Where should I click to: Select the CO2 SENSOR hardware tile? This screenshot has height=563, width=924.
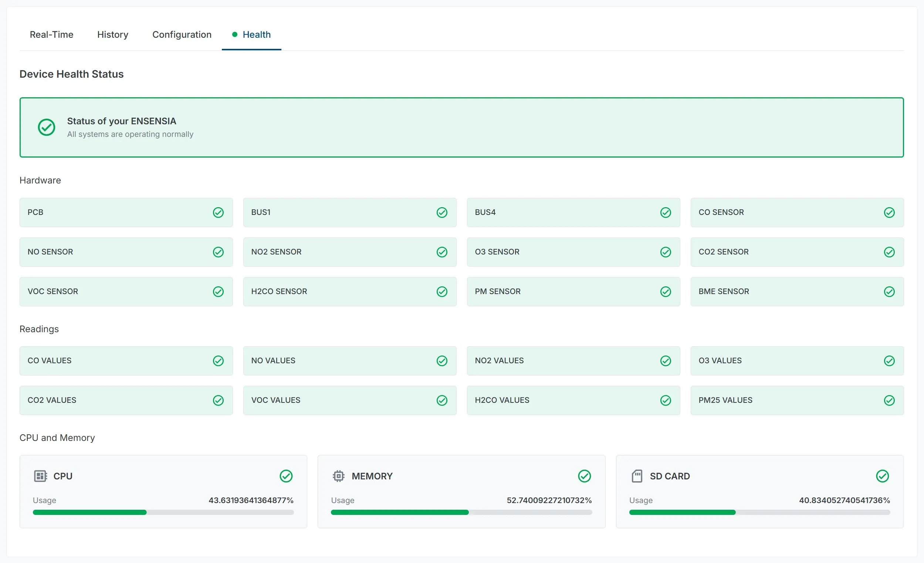797,252
